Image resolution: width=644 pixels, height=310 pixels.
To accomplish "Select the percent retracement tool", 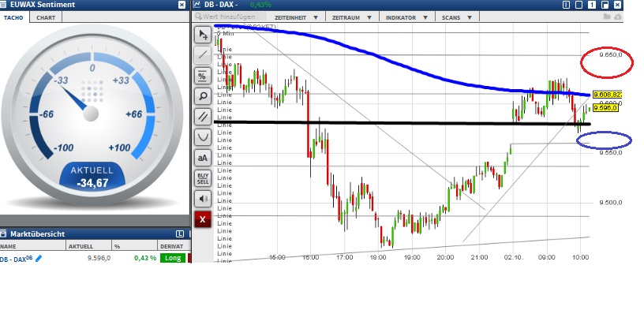I will 203,76.
